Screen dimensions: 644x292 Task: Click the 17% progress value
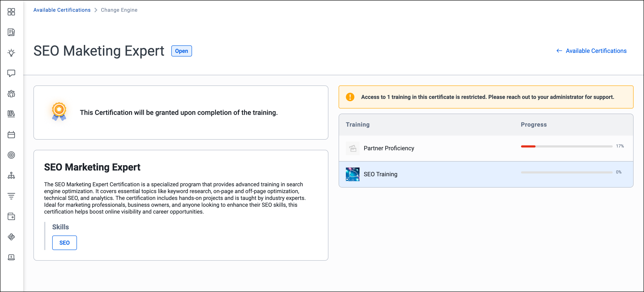tap(620, 146)
